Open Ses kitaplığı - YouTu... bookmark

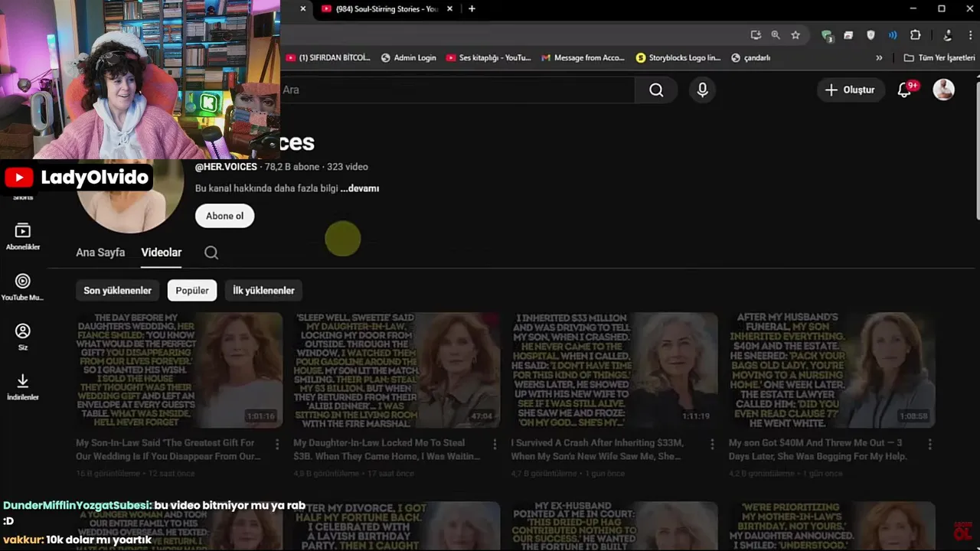pyautogui.click(x=488, y=57)
